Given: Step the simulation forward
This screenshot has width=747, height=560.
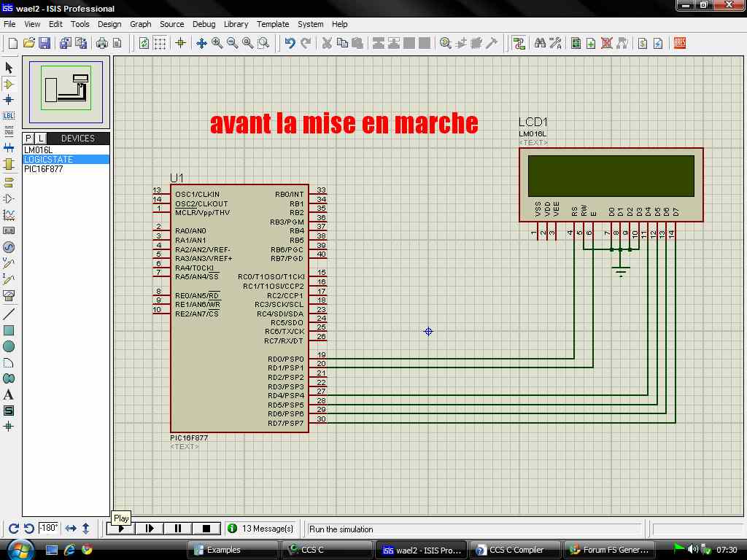Looking at the screenshot, I should 149,529.
